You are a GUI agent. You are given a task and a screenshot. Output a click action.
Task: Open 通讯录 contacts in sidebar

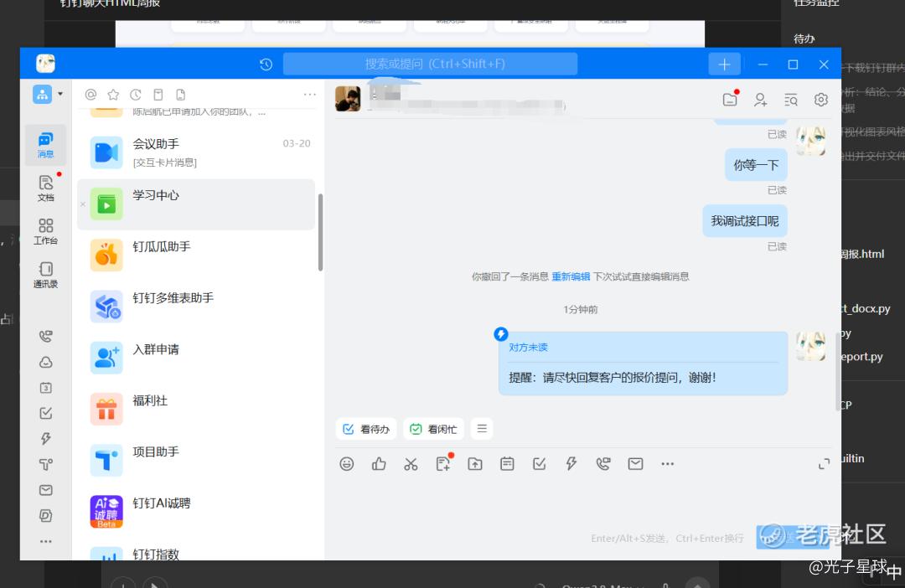point(45,275)
